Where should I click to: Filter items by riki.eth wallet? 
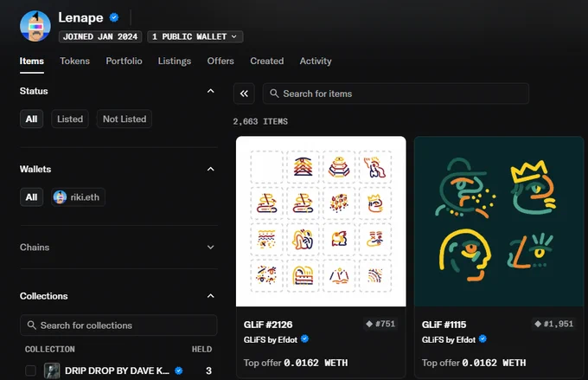click(78, 197)
